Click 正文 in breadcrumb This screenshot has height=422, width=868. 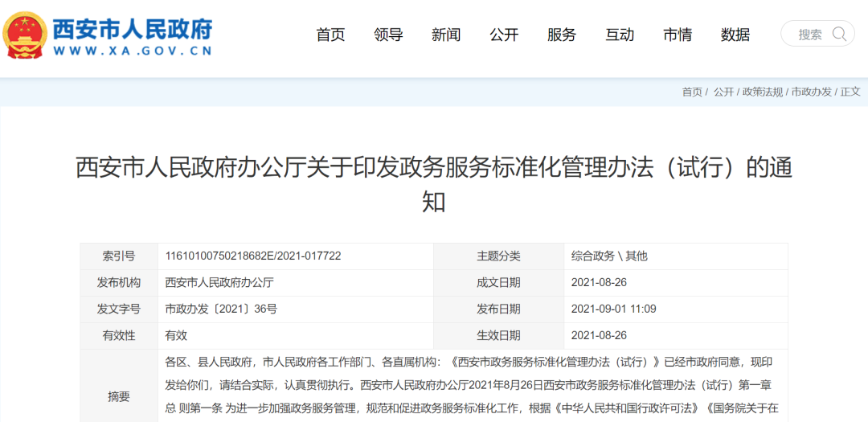[x=851, y=92]
